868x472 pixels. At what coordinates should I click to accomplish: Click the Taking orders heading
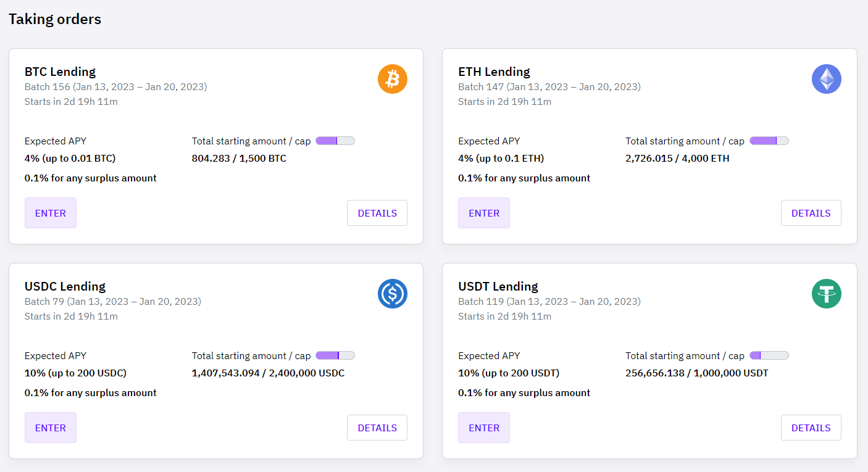54,19
